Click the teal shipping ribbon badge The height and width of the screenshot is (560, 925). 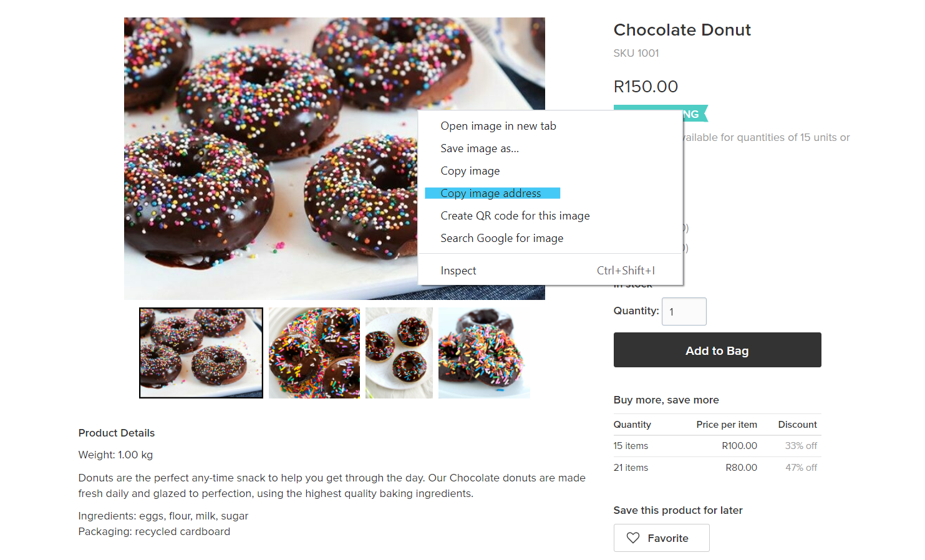tap(695, 113)
